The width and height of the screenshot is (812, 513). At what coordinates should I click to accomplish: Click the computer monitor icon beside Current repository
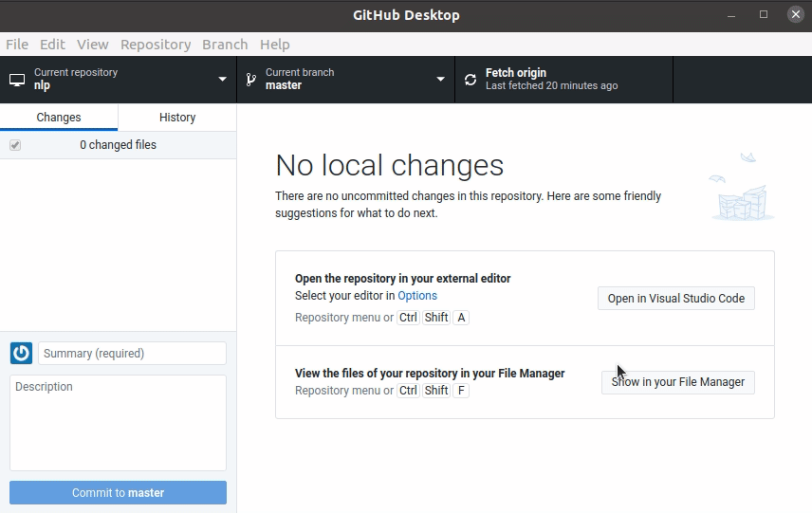[x=17, y=80]
